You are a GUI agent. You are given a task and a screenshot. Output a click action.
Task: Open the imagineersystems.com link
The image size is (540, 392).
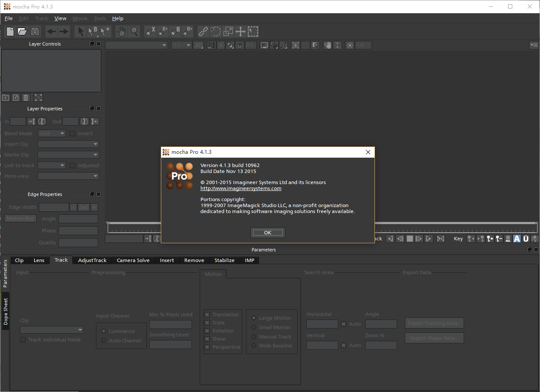point(241,188)
